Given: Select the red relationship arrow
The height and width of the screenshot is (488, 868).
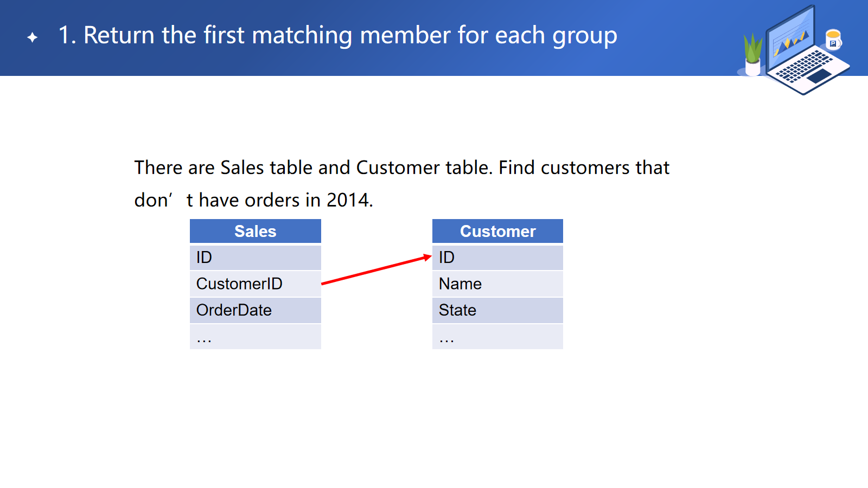Looking at the screenshot, I should click(x=376, y=269).
